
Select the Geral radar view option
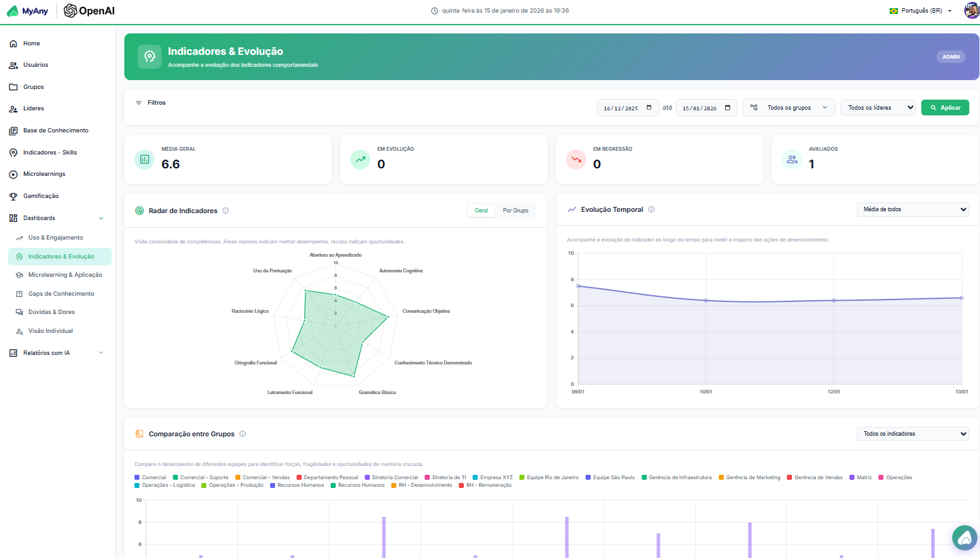[x=481, y=210]
